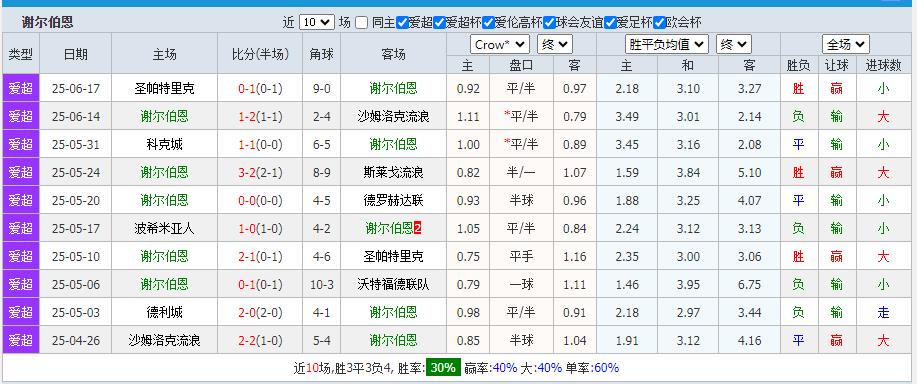Open score 3-2(2-1) match details
The height and width of the screenshot is (384, 917).
[260, 172]
